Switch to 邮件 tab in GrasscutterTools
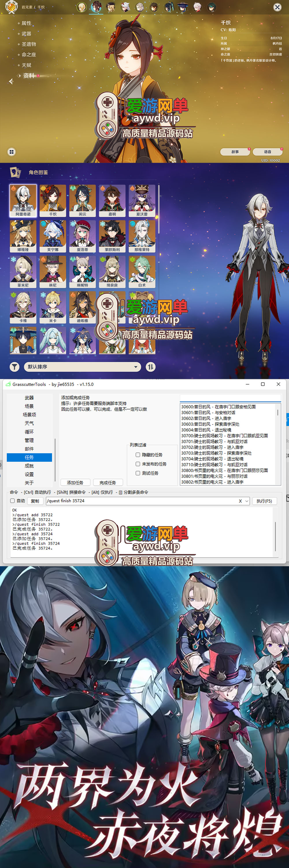This screenshot has height=868, width=289. (x=29, y=449)
